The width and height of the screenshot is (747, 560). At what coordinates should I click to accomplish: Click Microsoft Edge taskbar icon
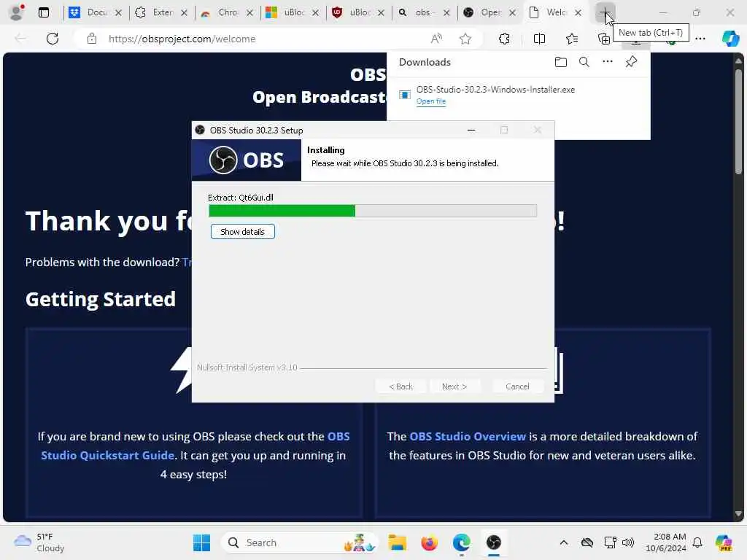tap(461, 542)
